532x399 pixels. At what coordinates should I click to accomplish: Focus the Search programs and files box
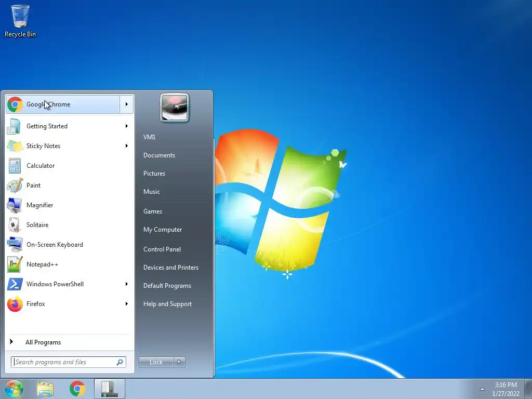click(x=68, y=362)
